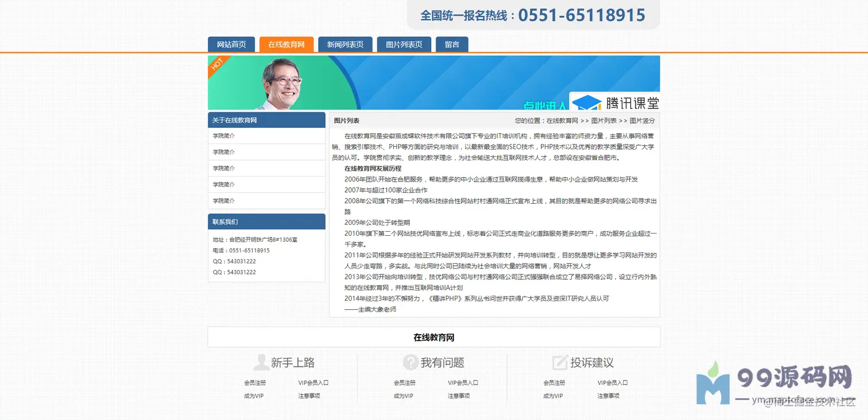868x420 pixels.
Task: Click the signature line 主编大象老师
Action: (x=370, y=310)
